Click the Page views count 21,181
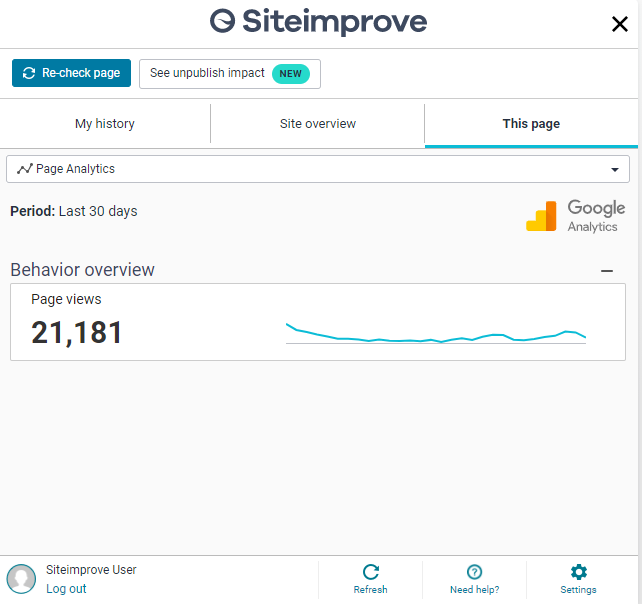The width and height of the screenshot is (642, 604). (x=77, y=332)
